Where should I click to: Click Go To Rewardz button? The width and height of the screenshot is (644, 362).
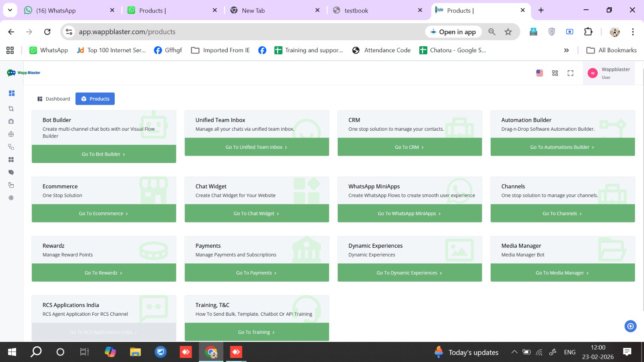[x=104, y=273]
